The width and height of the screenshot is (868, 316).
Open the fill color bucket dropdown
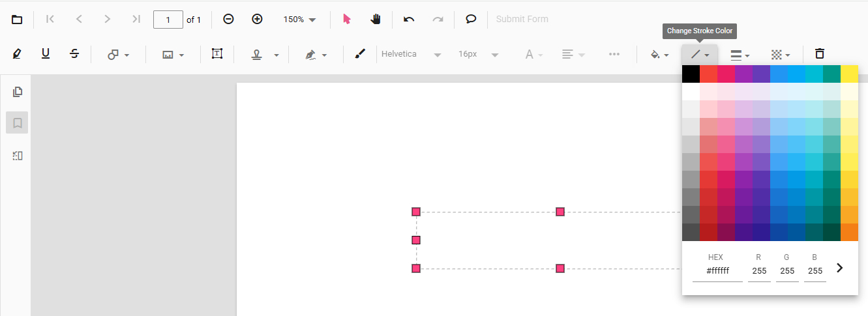click(660, 55)
